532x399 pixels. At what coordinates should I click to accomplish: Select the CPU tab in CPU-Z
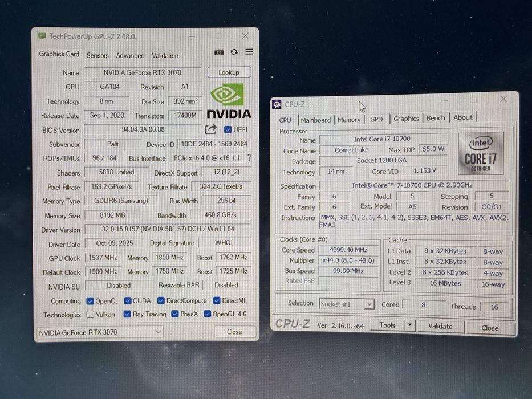285,120
